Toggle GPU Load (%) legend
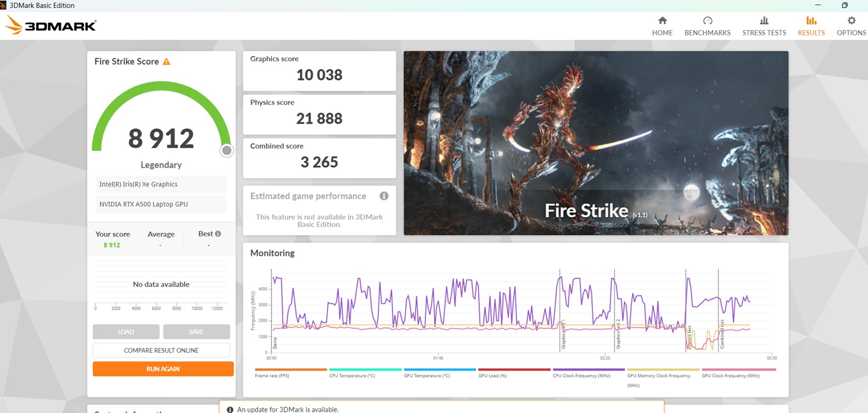This screenshot has width=868, height=413. point(514,373)
